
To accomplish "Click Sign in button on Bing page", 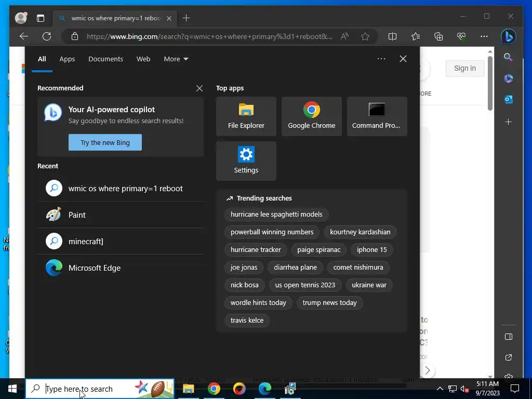I will click(465, 68).
